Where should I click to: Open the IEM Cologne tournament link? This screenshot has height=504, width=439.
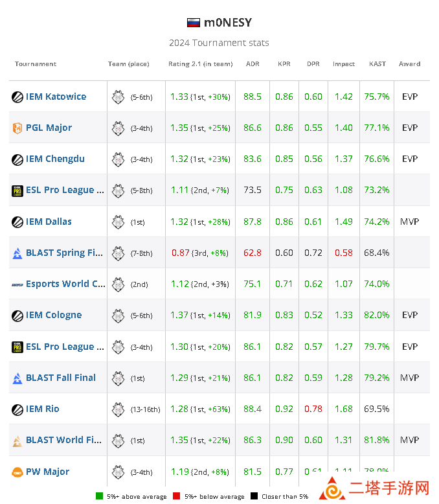tap(54, 315)
